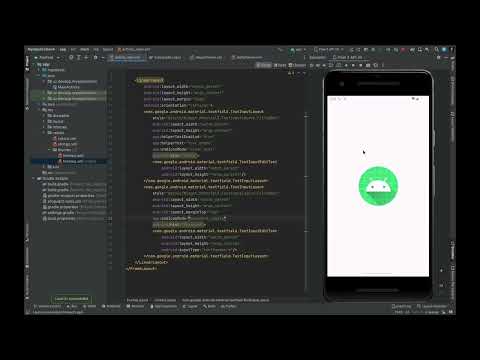Expand the manifests folder
The height and width of the screenshot is (360, 480).
(39, 70)
